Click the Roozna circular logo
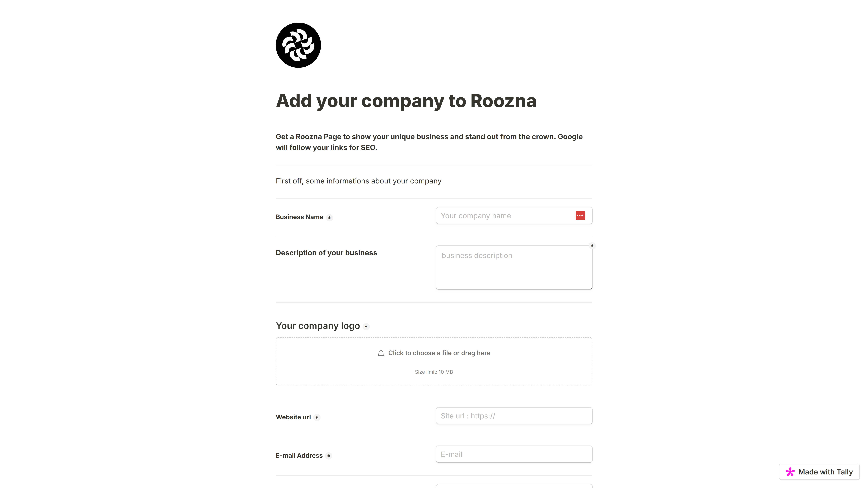The image size is (868, 488). (298, 45)
